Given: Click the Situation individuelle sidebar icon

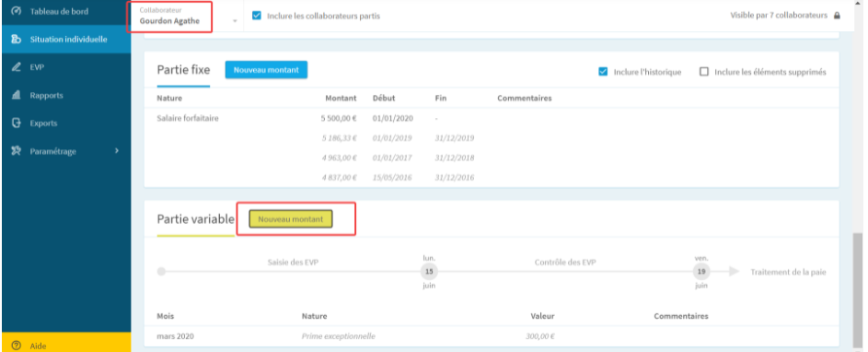Looking at the screenshot, I should coord(16,40).
